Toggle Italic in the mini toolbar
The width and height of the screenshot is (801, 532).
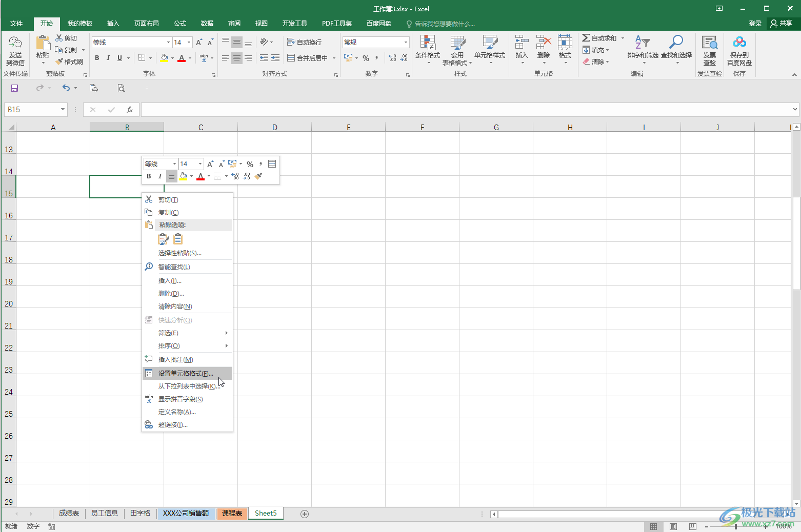pos(160,176)
